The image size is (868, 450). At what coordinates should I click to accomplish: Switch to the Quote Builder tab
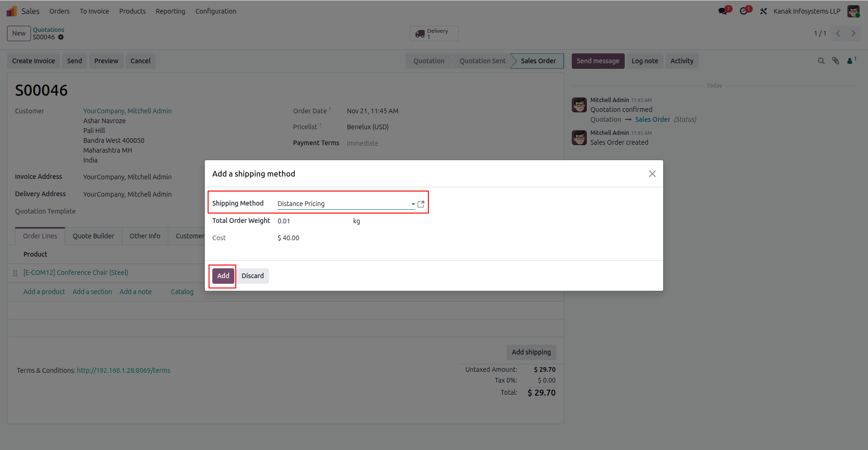pos(93,236)
